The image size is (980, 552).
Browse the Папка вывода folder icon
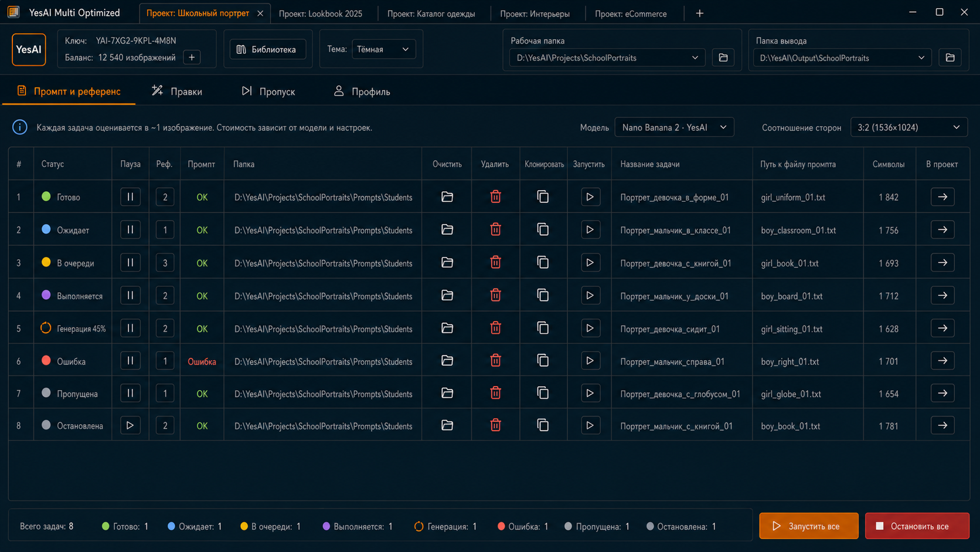click(950, 58)
